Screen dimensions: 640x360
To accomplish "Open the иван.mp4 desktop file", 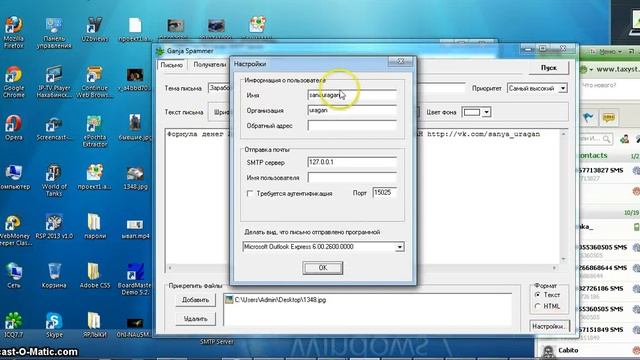I will (135, 229).
